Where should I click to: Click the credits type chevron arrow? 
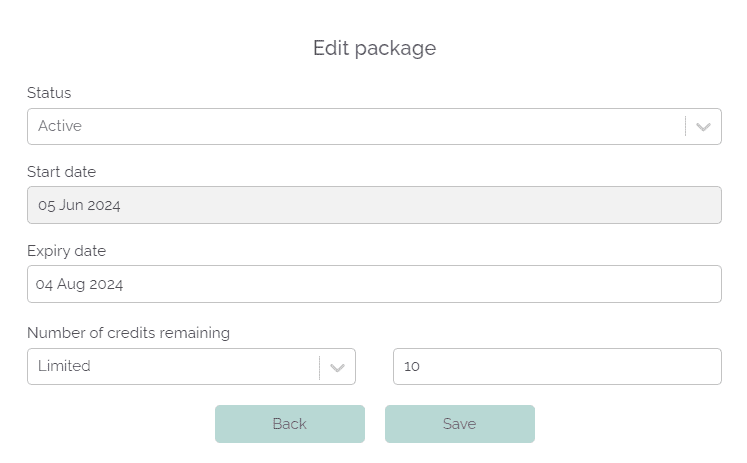coord(337,367)
